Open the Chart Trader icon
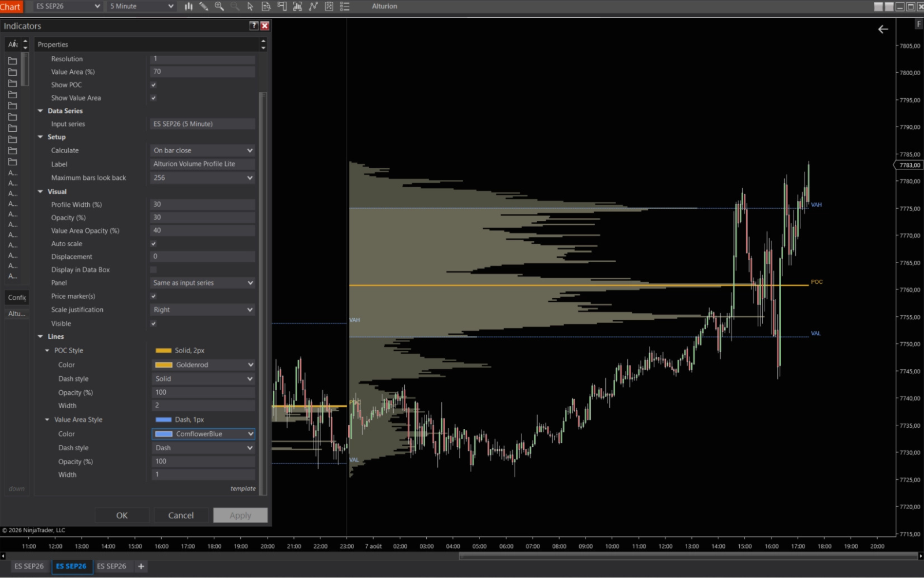This screenshot has height=578, width=924. coord(282,6)
